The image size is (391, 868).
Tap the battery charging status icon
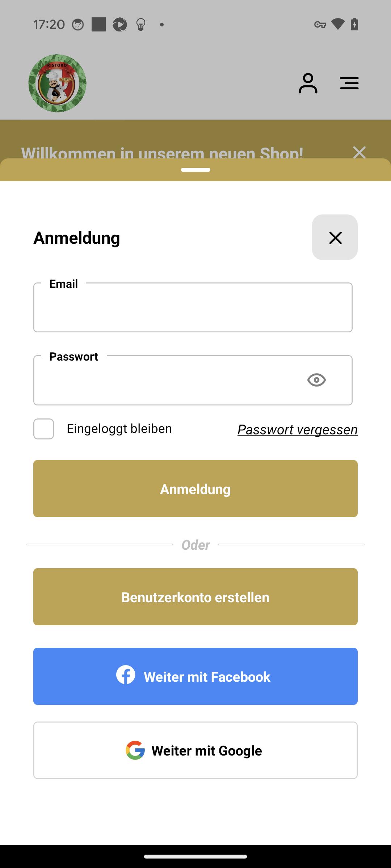354,24
